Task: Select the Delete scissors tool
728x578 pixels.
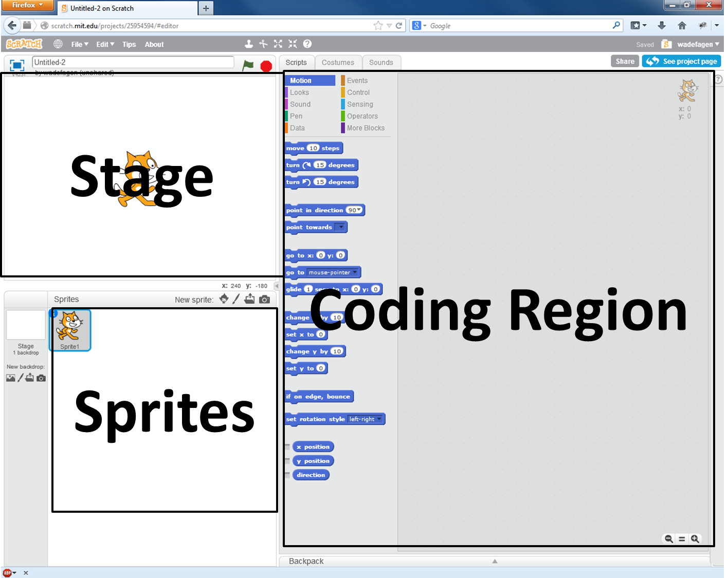Action: pyautogui.click(x=263, y=44)
